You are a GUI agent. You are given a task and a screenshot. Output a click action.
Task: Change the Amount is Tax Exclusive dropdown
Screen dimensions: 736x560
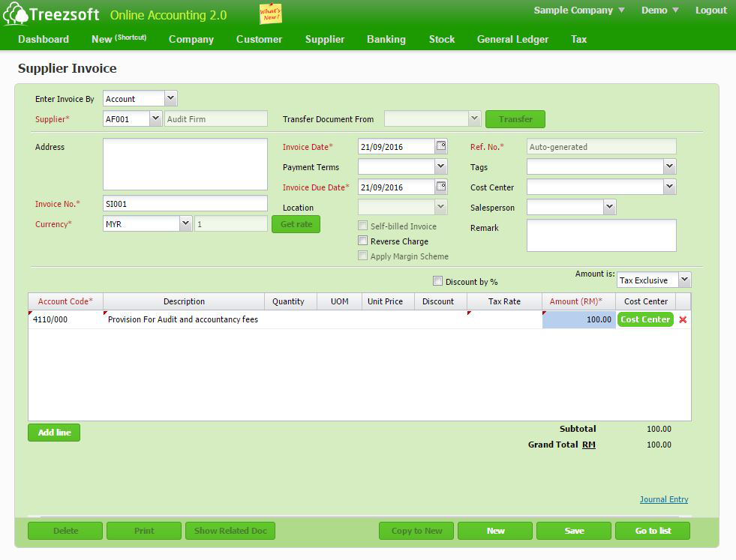point(684,280)
